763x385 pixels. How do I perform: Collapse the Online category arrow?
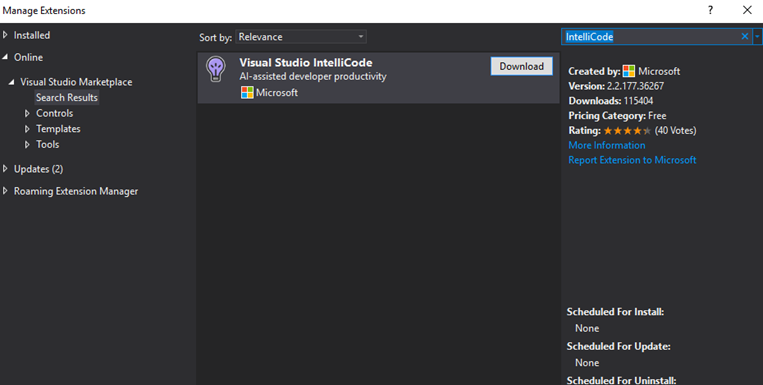(x=5, y=57)
